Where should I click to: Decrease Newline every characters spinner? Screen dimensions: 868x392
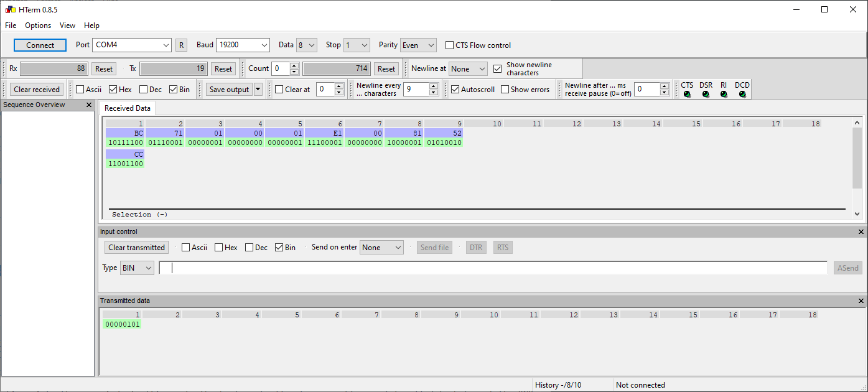tap(434, 93)
